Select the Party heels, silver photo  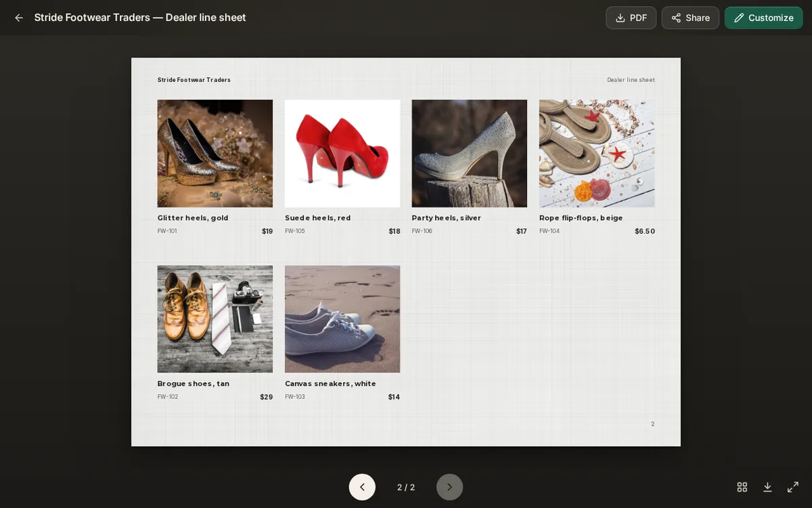coord(470,154)
